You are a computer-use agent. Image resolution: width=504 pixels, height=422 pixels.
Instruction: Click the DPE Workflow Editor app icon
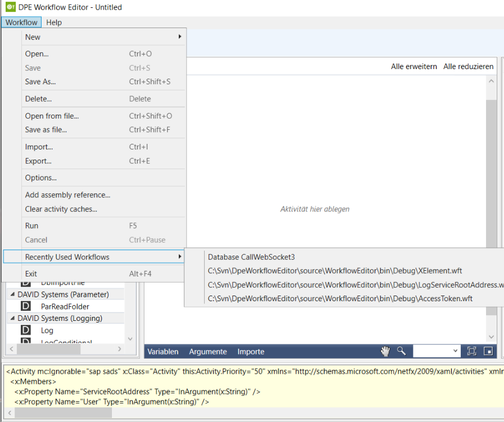point(10,7)
